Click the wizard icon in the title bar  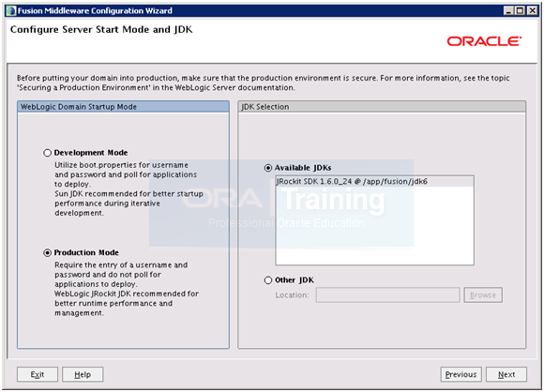pyautogui.click(x=11, y=10)
